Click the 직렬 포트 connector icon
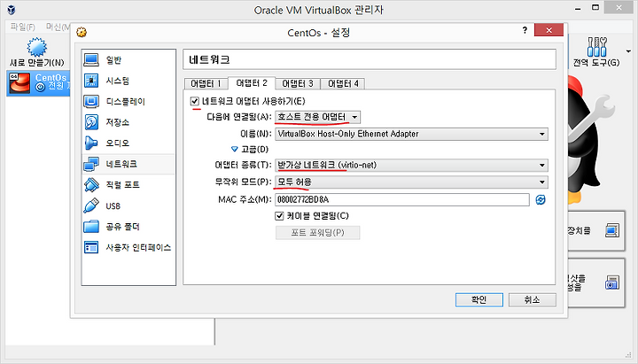 [91, 184]
